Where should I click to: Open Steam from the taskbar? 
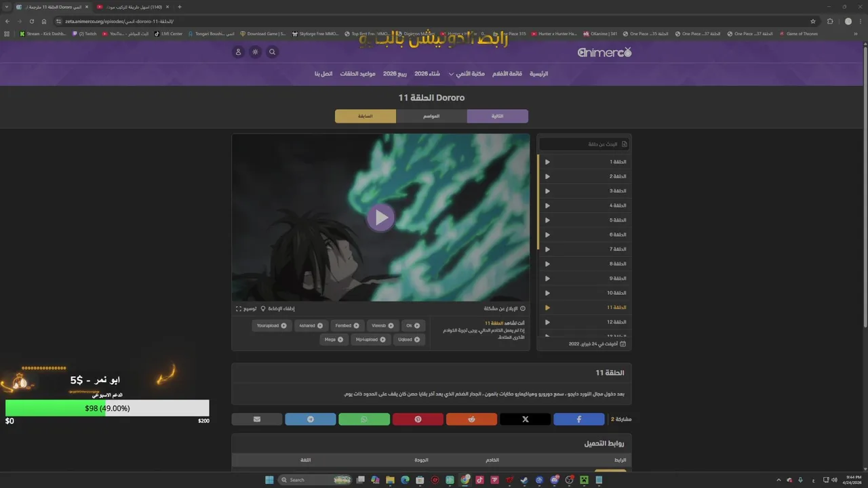click(524, 480)
